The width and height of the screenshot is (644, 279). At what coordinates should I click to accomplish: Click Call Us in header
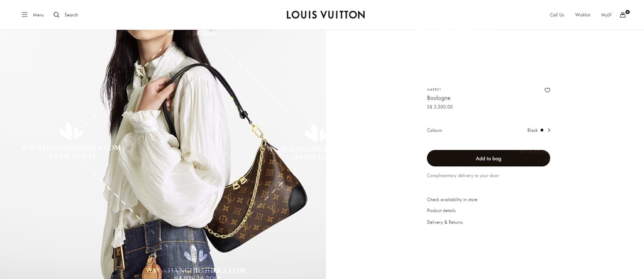pos(557,15)
